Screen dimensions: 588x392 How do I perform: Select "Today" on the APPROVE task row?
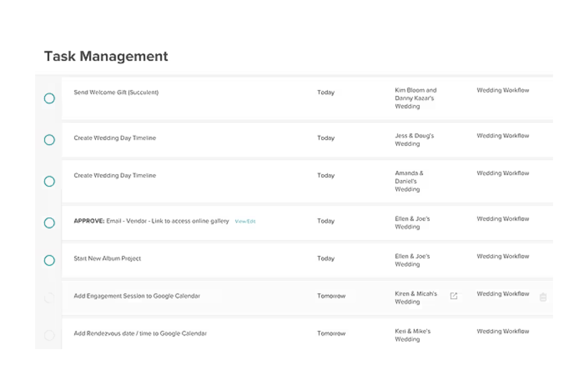click(326, 221)
